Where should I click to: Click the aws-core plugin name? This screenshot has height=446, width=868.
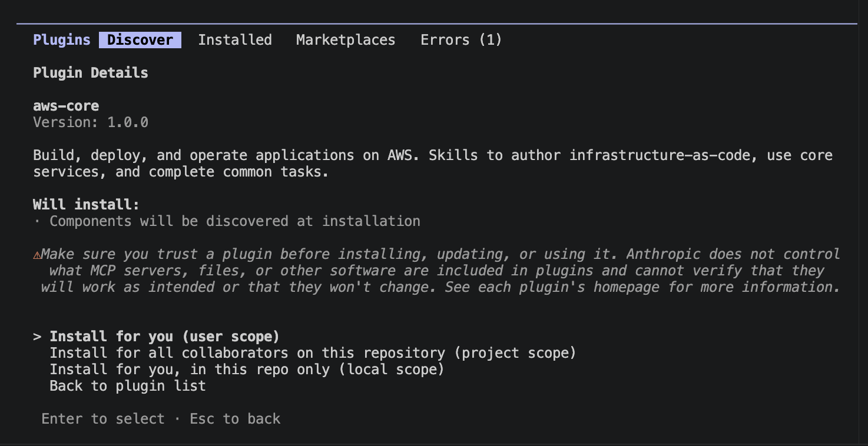(x=66, y=106)
